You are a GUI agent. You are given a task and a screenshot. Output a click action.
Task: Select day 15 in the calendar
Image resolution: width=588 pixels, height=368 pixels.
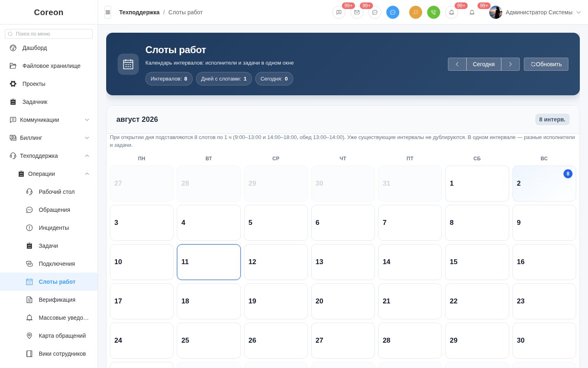477,262
